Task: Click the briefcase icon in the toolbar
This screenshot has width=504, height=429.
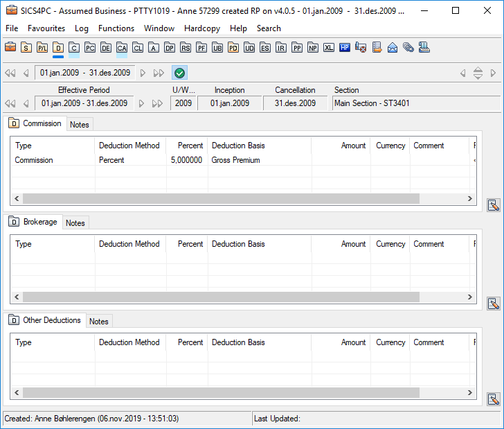Action: (10, 48)
